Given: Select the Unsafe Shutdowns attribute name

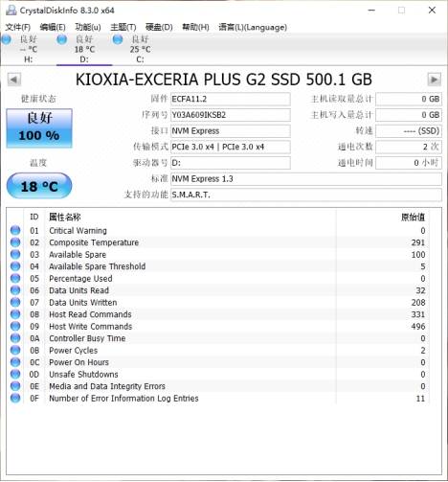Looking at the screenshot, I should [x=83, y=374].
